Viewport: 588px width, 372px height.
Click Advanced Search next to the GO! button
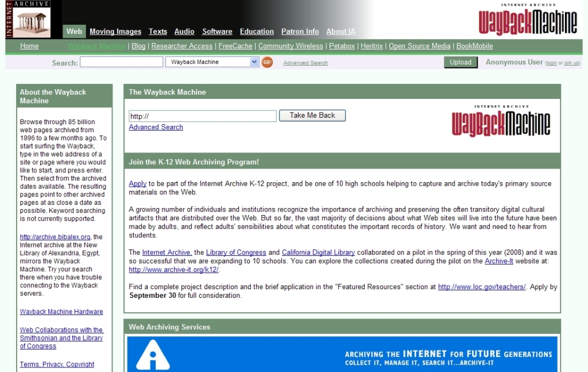tap(305, 63)
